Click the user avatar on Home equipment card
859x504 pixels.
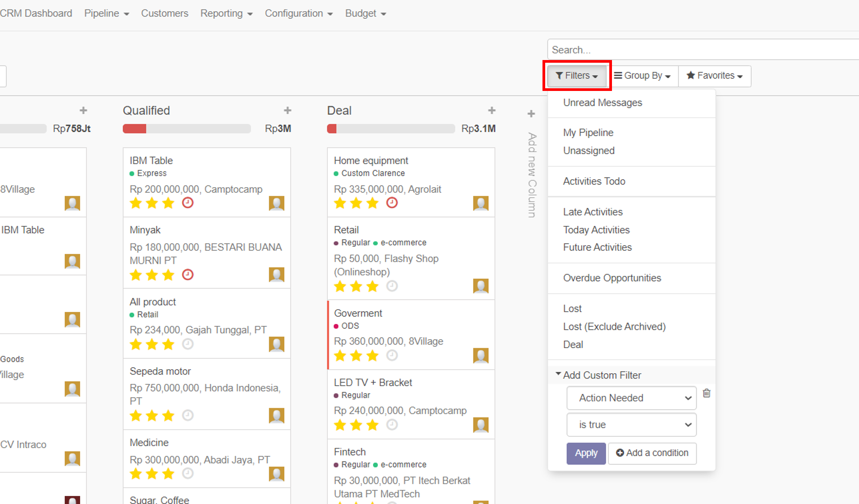[481, 203]
